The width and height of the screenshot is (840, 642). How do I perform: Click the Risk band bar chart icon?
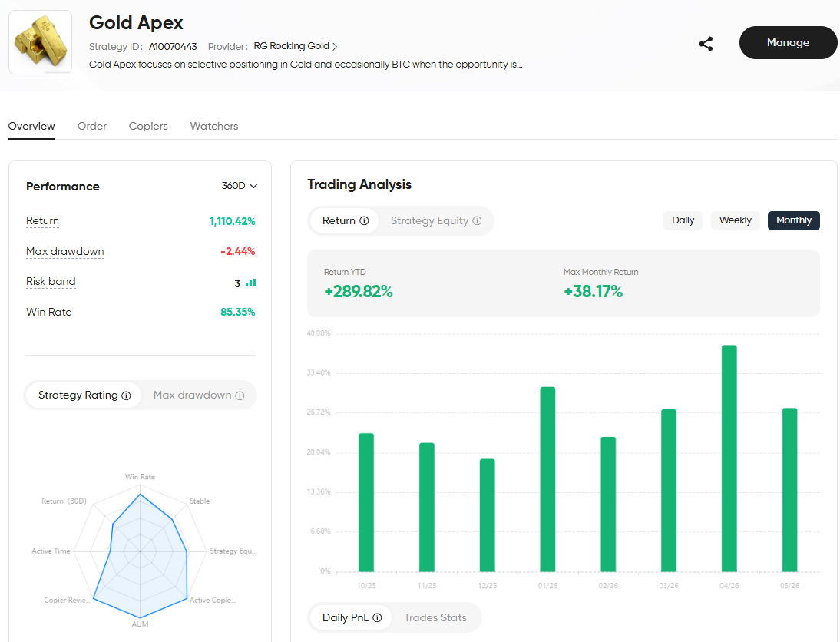click(251, 283)
